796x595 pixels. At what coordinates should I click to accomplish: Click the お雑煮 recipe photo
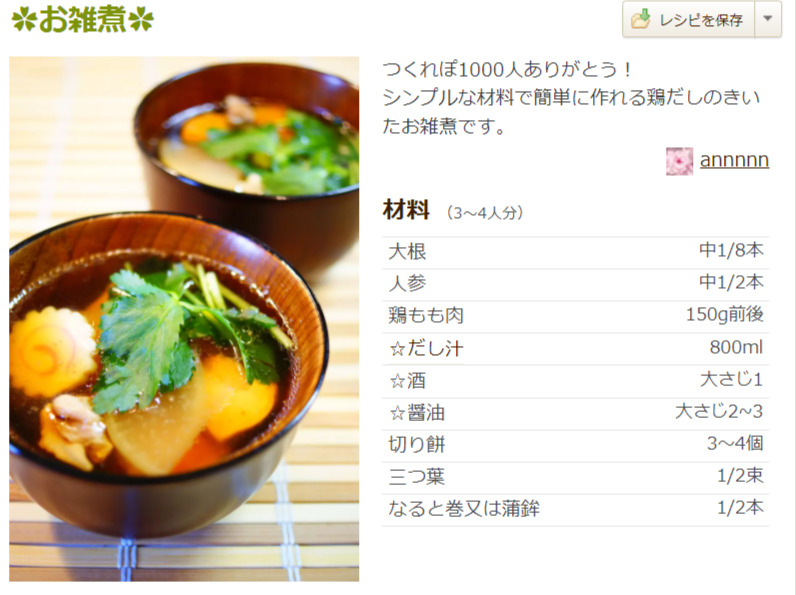pos(184,319)
